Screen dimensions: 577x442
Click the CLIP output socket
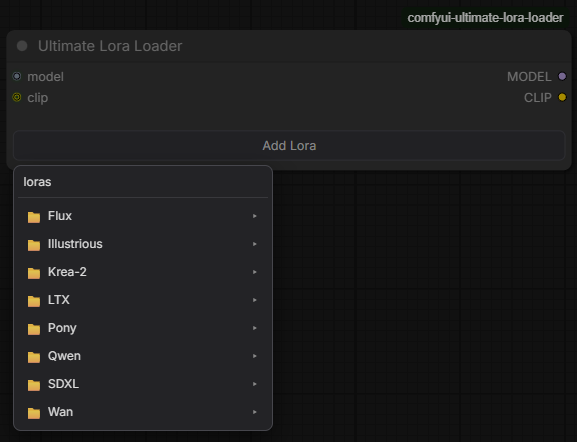tap(562, 98)
